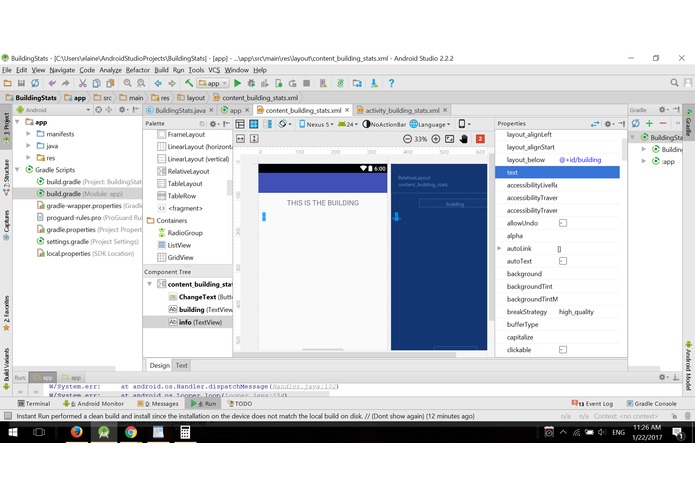Screen dimensions: 695x494
Task: Run the app with green play button
Action: tap(238, 83)
